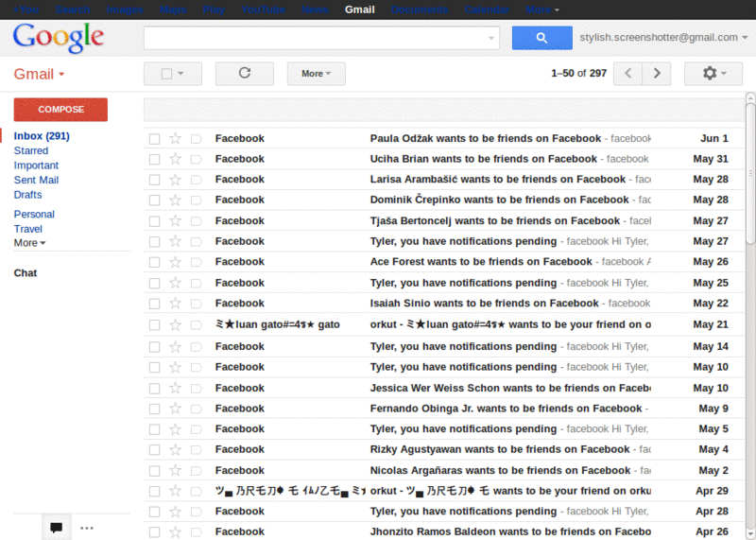The height and width of the screenshot is (540, 756).
Task: Mark Uciha Brian email as important
Action: tap(196, 159)
